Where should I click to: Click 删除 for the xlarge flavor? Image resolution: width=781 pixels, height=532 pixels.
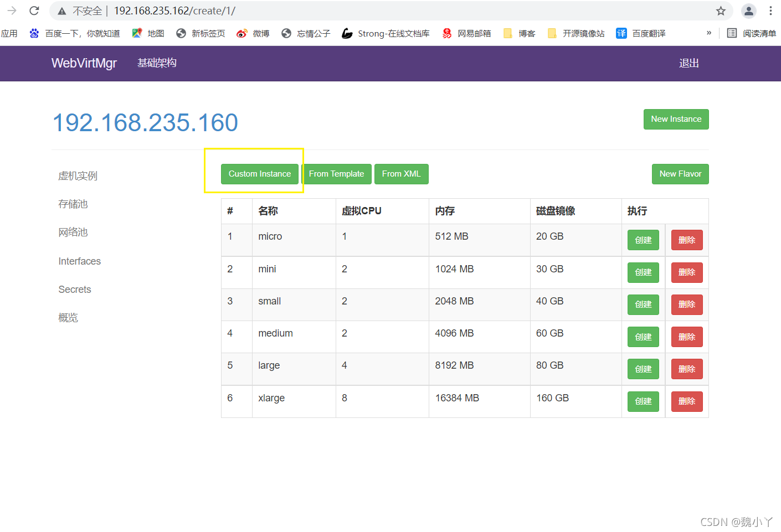[687, 401]
